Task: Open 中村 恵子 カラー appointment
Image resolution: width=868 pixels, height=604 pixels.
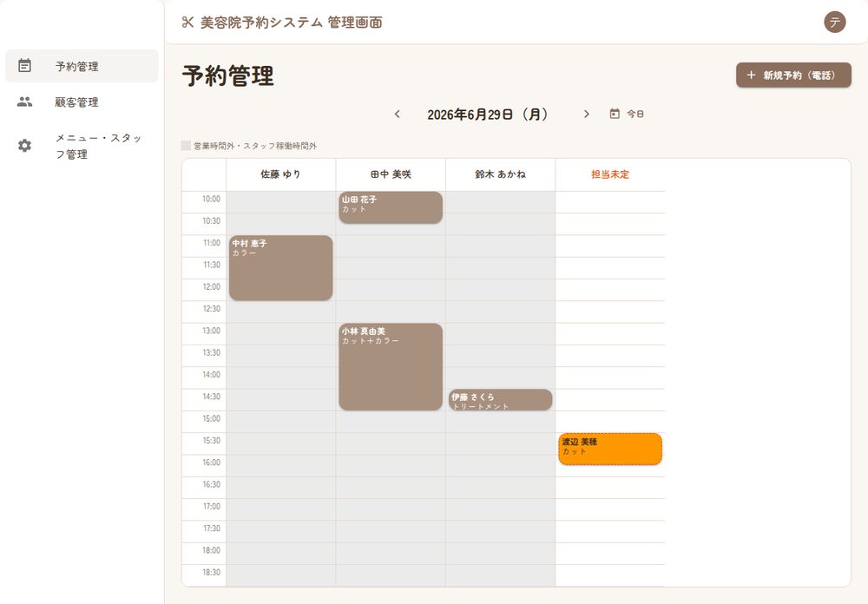Action: (280, 268)
